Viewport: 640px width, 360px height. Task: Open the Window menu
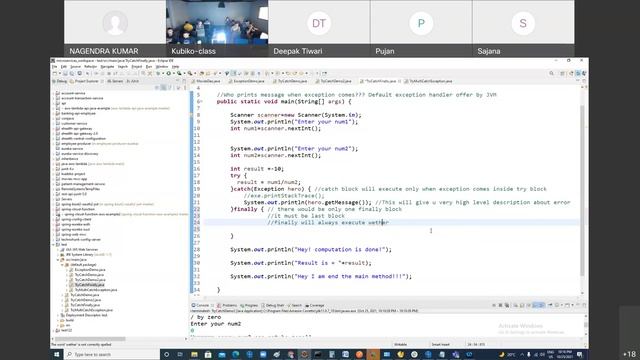[162, 67]
